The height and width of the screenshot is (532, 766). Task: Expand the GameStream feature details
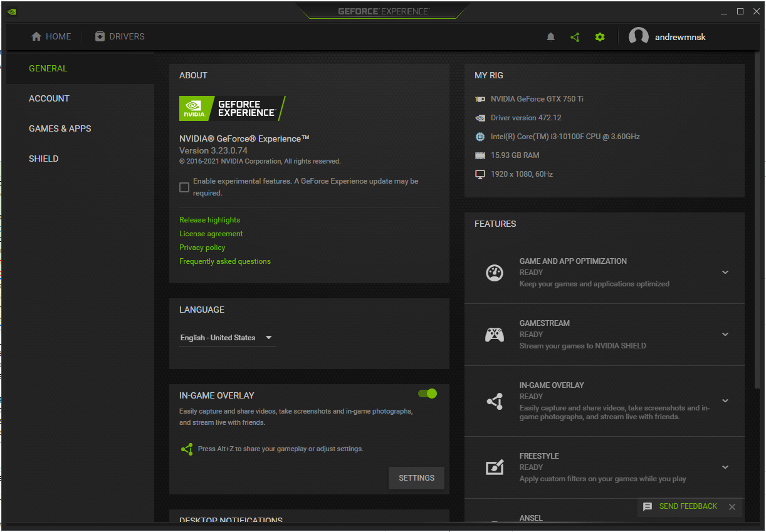[x=725, y=335]
